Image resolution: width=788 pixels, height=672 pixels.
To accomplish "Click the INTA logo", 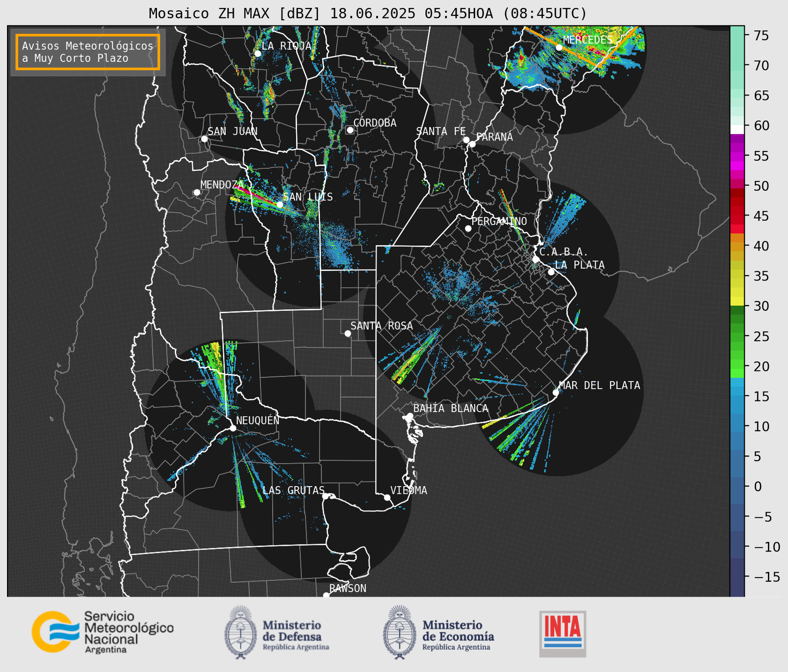I will pyautogui.click(x=562, y=633).
